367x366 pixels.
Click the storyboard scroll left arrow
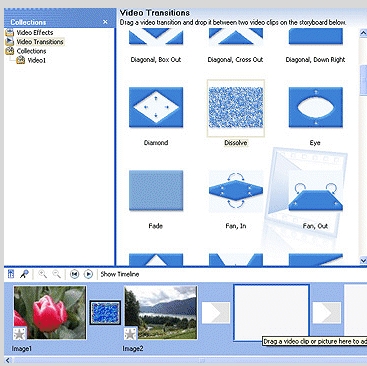point(8,360)
